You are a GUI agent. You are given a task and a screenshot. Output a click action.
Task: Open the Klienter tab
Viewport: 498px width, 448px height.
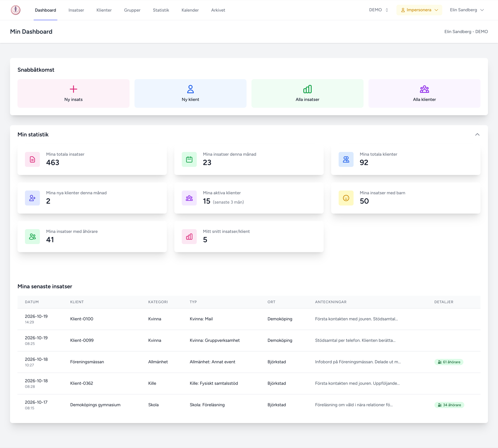[104, 10]
